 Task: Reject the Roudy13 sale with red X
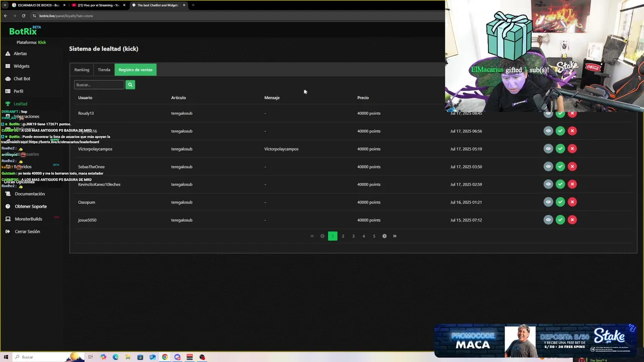point(572,113)
